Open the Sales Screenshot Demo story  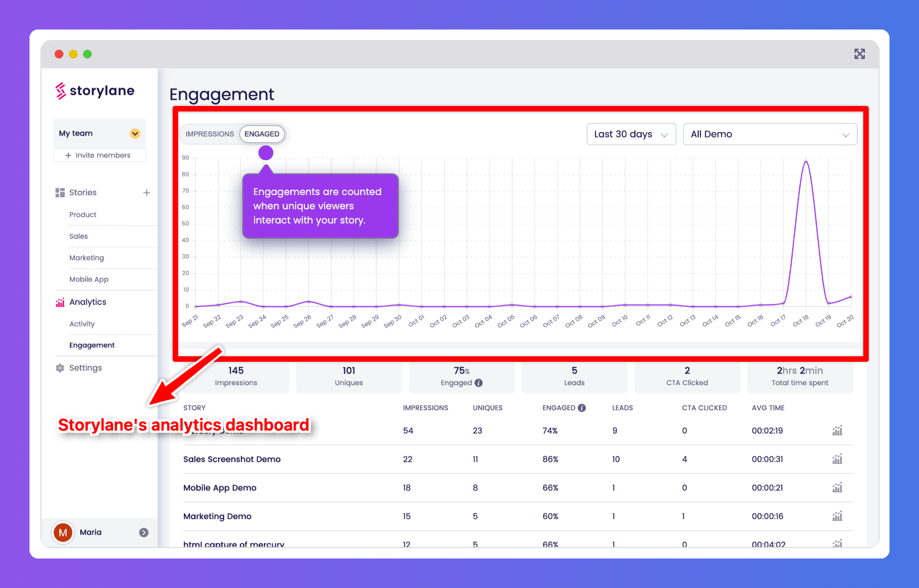(232, 459)
